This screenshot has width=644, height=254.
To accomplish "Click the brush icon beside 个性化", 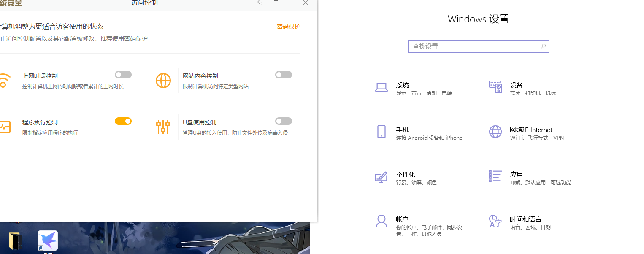I will pyautogui.click(x=381, y=177).
